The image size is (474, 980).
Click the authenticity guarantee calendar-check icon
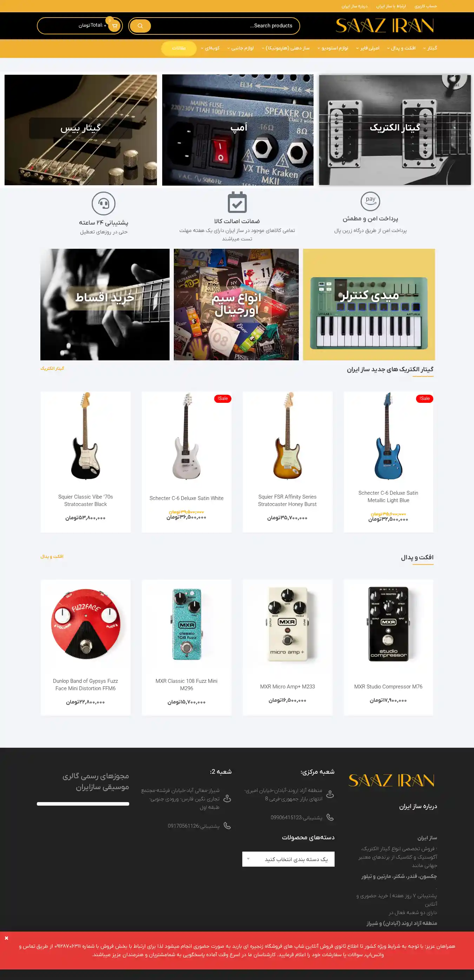point(237,202)
